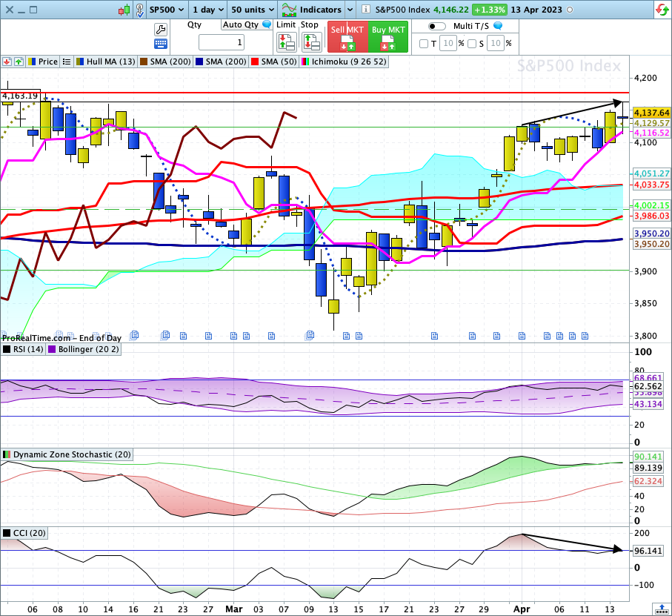This screenshot has width=672, height=616.
Task: Click the 62.562 RSI value label
Action: click(648, 387)
